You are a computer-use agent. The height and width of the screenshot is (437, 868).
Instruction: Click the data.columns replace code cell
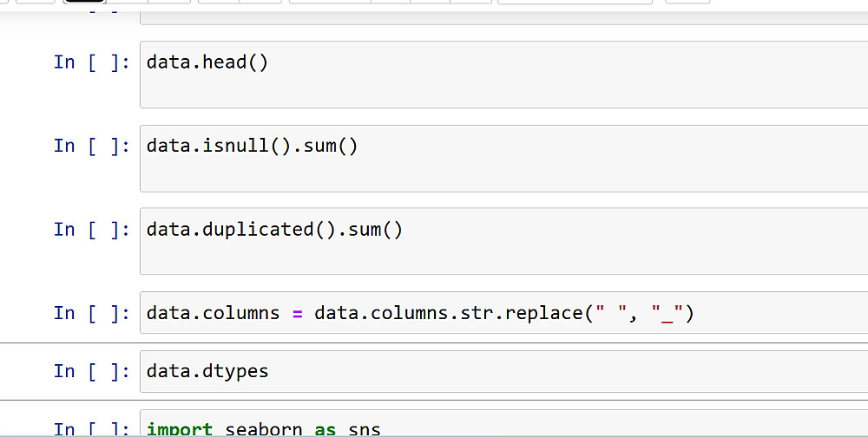pyautogui.click(x=503, y=313)
